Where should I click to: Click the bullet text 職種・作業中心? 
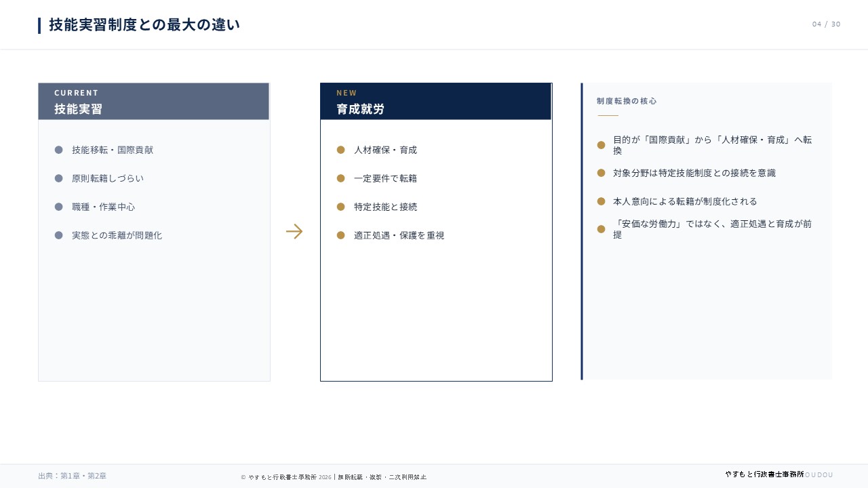pyautogui.click(x=103, y=207)
